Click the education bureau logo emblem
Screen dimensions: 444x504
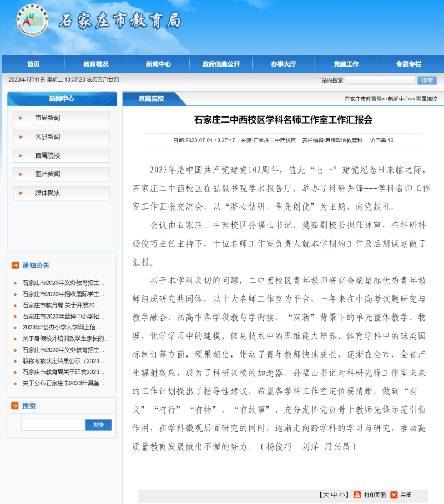coord(33,19)
